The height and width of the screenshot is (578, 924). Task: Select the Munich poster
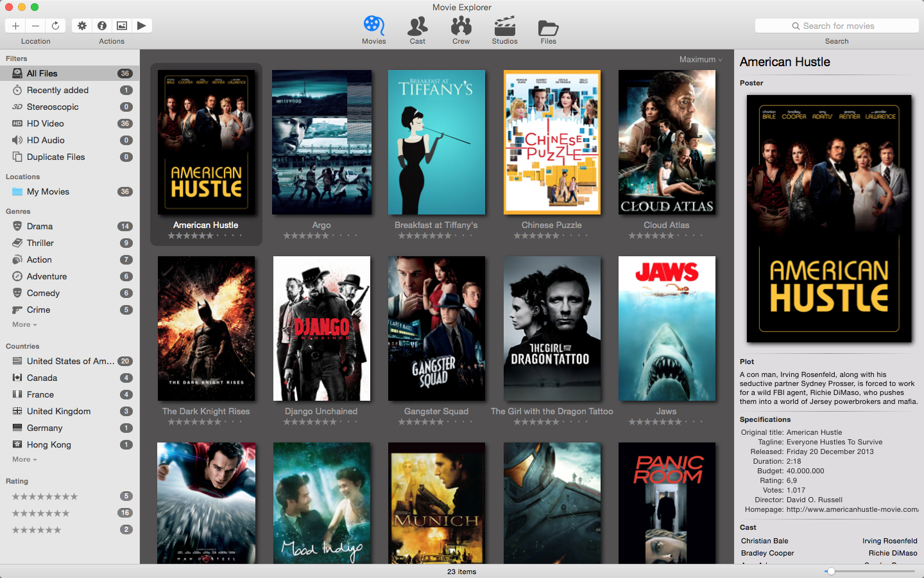436,503
